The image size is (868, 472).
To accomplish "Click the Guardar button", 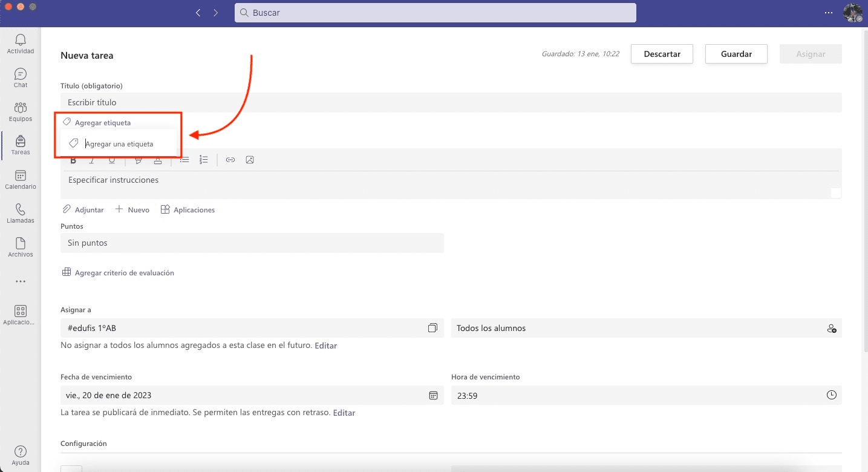I will (x=736, y=54).
